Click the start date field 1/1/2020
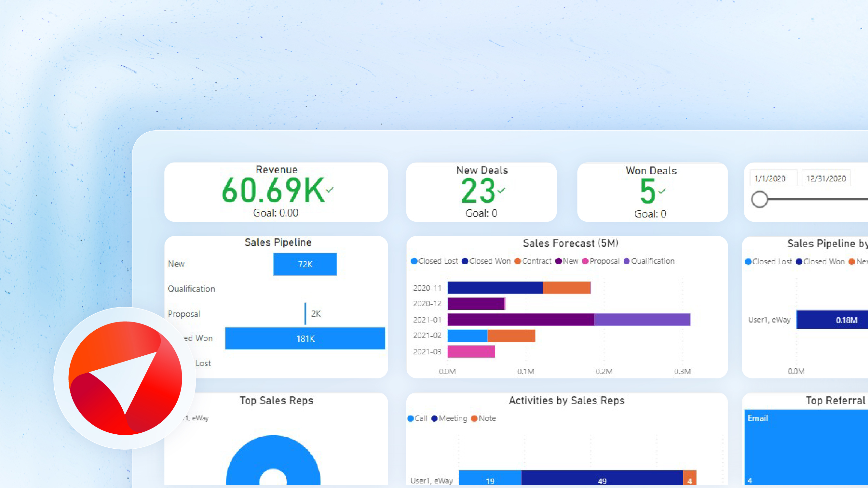 pyautogui.click(x=773, y=178)
